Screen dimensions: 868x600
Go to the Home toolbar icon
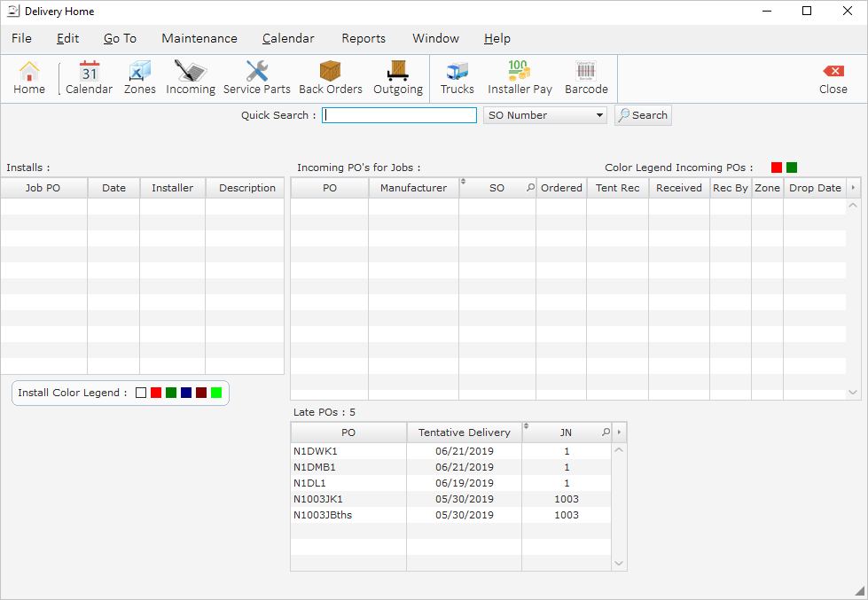click(29, 77)
